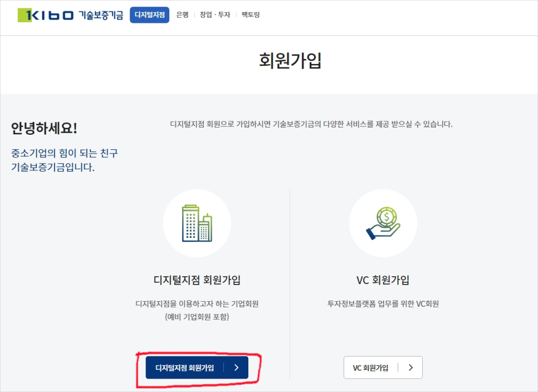Click the 회원가입 page title
Viewport: 538px width, 392px height.
click(290, 61)
